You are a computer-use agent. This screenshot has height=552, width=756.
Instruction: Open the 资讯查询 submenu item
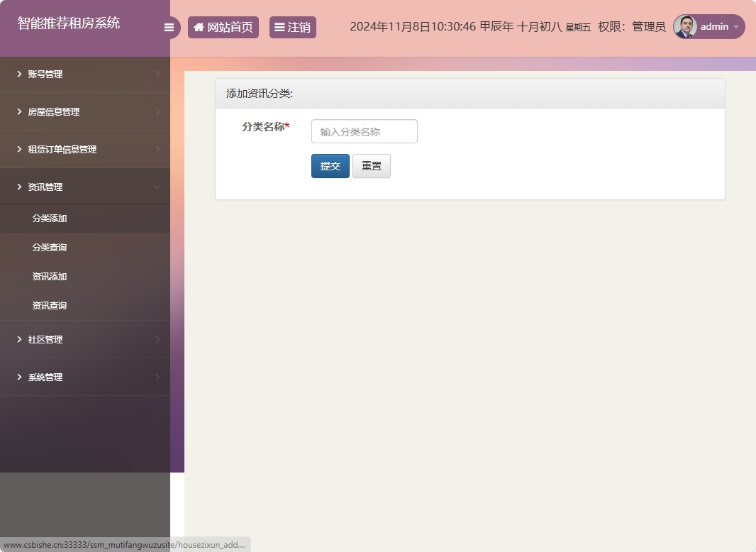tap(85, 305)
